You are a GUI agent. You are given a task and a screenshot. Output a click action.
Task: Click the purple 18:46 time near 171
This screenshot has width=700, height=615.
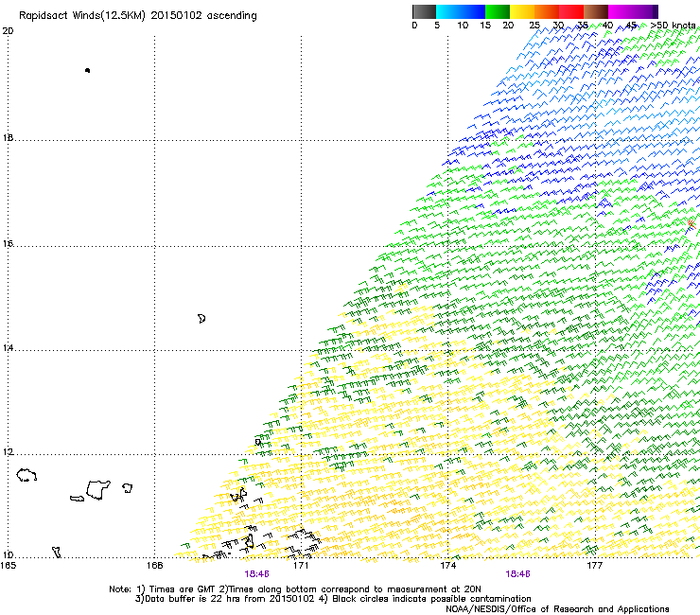(x=256, y=574)
